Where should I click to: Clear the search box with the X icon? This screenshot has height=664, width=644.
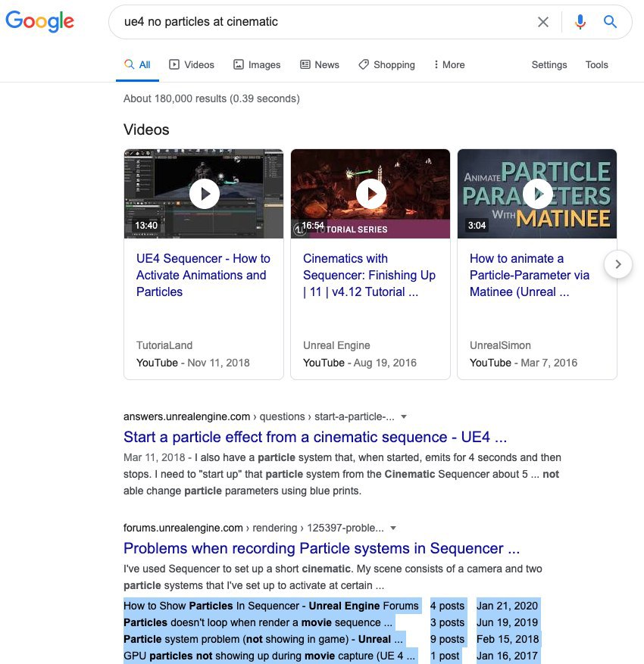542,22
